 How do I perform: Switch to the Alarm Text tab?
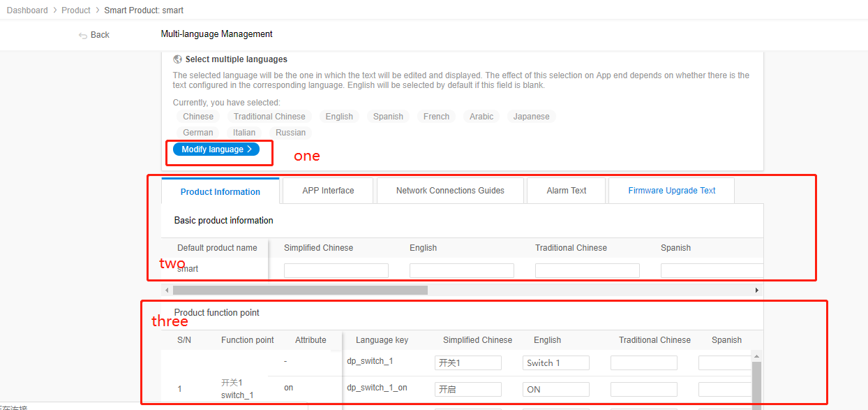tap(566, 191)
